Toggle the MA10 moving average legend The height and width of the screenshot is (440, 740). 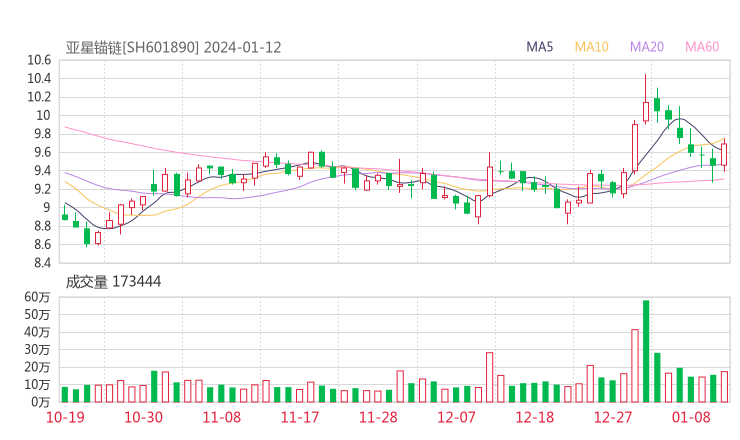click(x=591, y=47)
